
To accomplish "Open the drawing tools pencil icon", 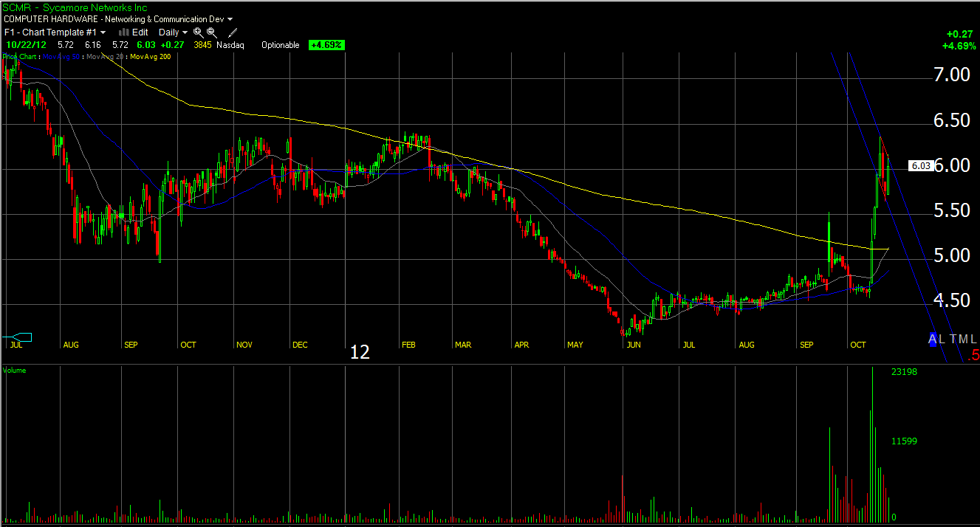I will pyautogui.click(x=233, y=32).
